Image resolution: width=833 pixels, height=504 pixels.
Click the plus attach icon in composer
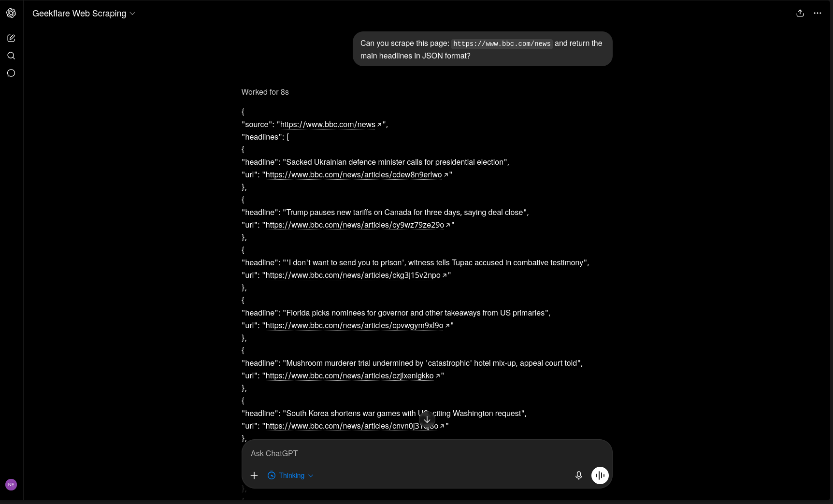tap(254, 475)
